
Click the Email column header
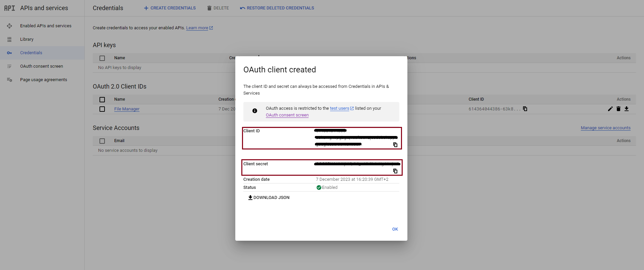pos(119,141)
